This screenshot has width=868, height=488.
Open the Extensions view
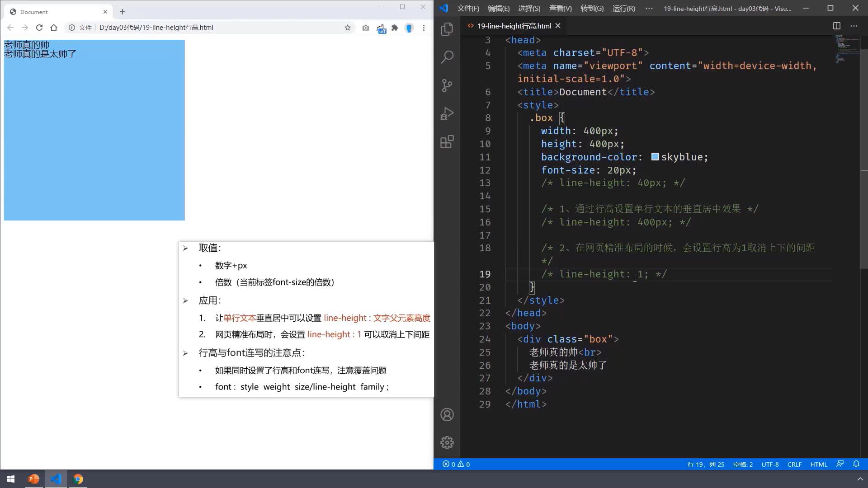point(447,142)
